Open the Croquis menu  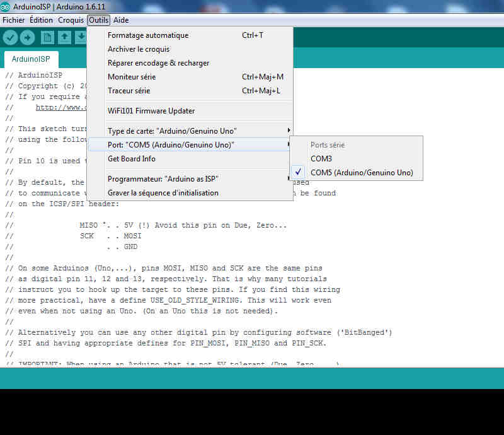point(71,20)
